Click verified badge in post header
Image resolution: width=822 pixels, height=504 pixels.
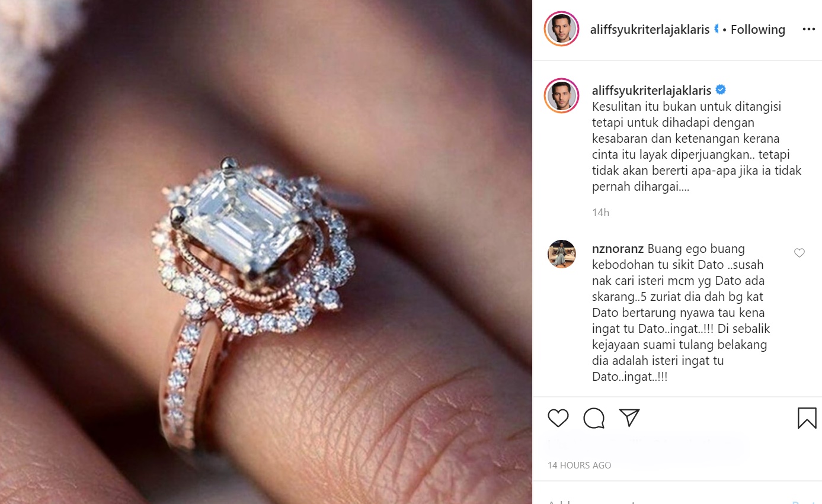click(717, 30)
